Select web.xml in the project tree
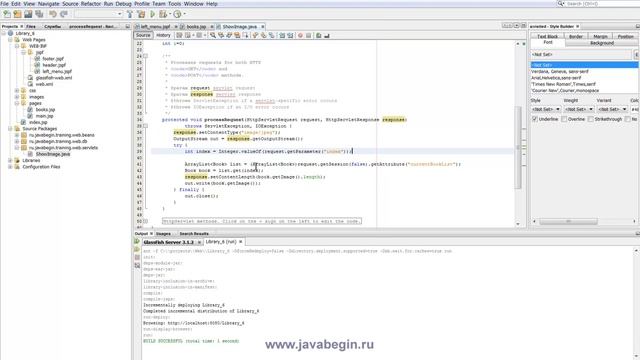This screenshot has width=640, height=360. coord(44,84)
